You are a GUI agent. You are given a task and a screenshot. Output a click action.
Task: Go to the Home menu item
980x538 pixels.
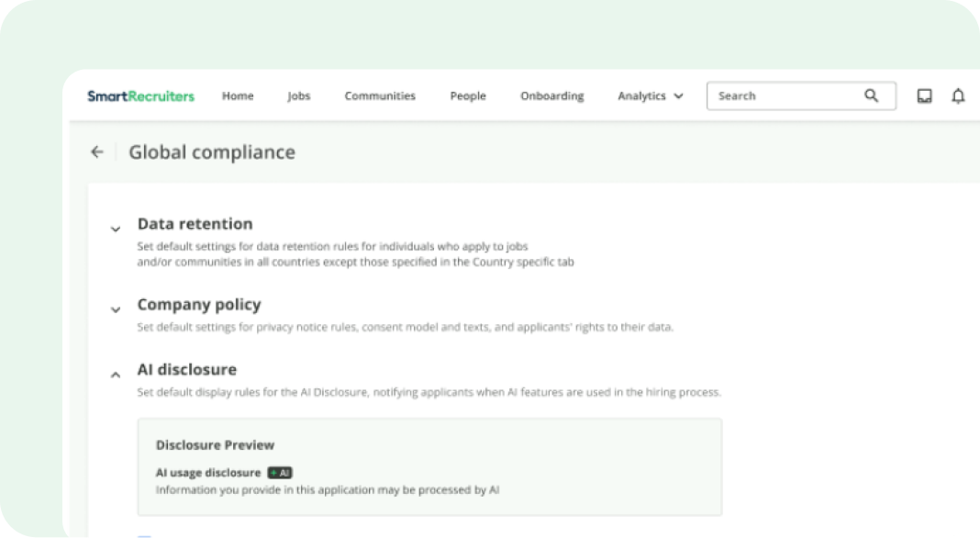[238, 95]
